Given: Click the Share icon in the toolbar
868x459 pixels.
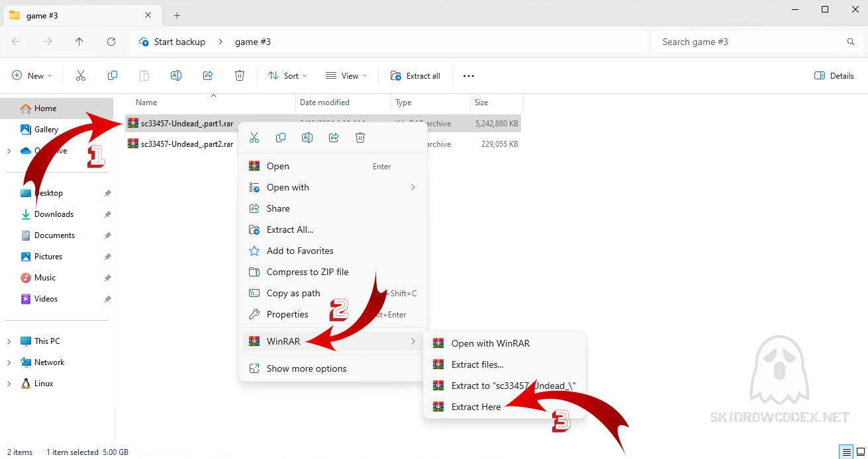Looking at the screenshot, I should click(208, 76).
